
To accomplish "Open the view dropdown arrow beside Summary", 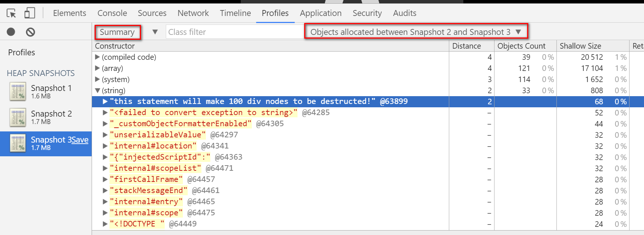I will point(155,32).
